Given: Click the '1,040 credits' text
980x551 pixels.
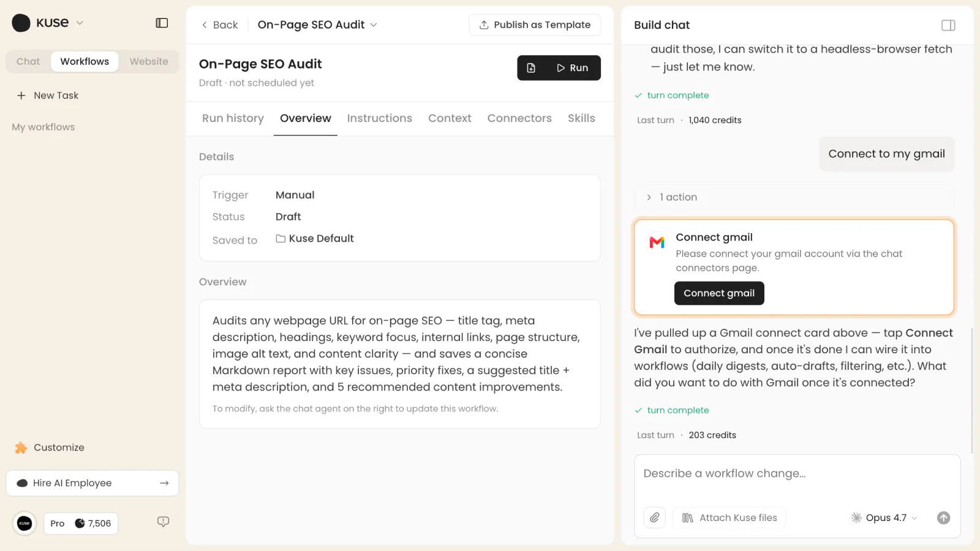Looking at the screenshot, I should click(x=715, y=121).
